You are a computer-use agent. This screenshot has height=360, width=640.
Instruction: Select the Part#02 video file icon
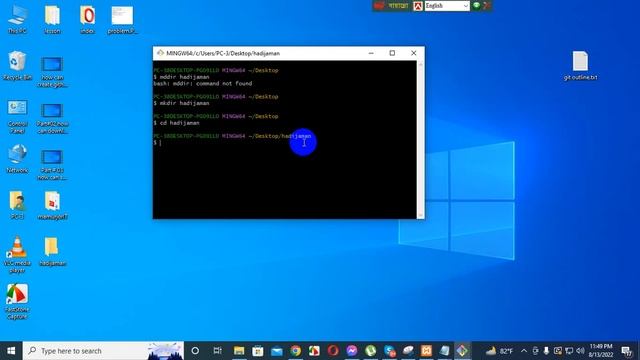click(52, 118)
